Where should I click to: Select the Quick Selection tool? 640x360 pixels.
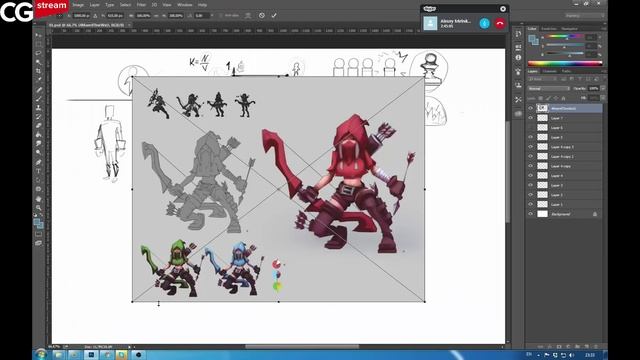point(38,62)
